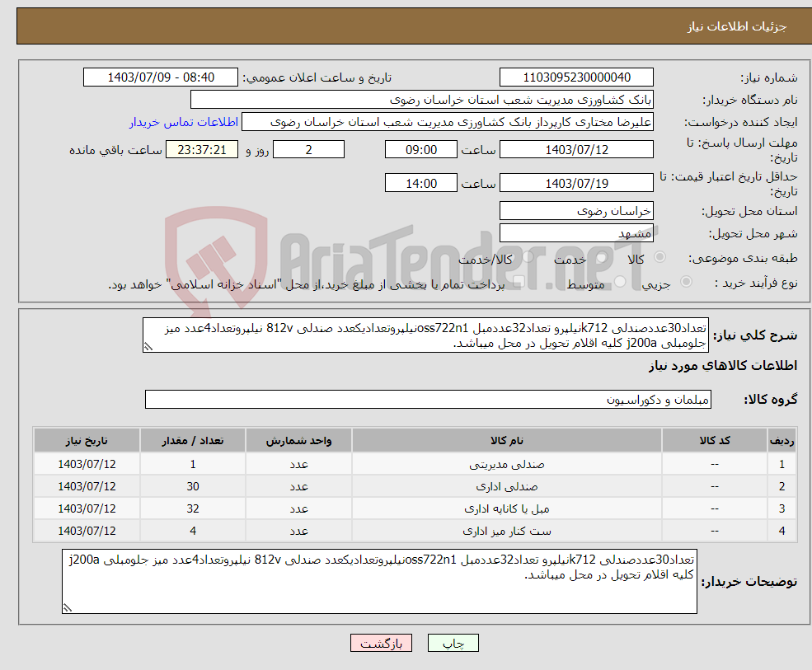Click the کد کالا column header
812x670 pixels.
point(715,440)
